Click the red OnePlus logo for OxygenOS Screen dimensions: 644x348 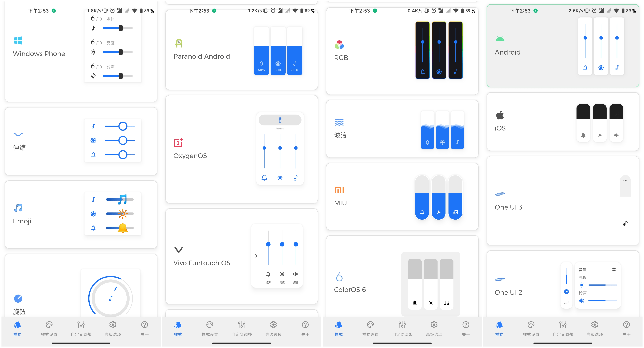pos(178,143)
